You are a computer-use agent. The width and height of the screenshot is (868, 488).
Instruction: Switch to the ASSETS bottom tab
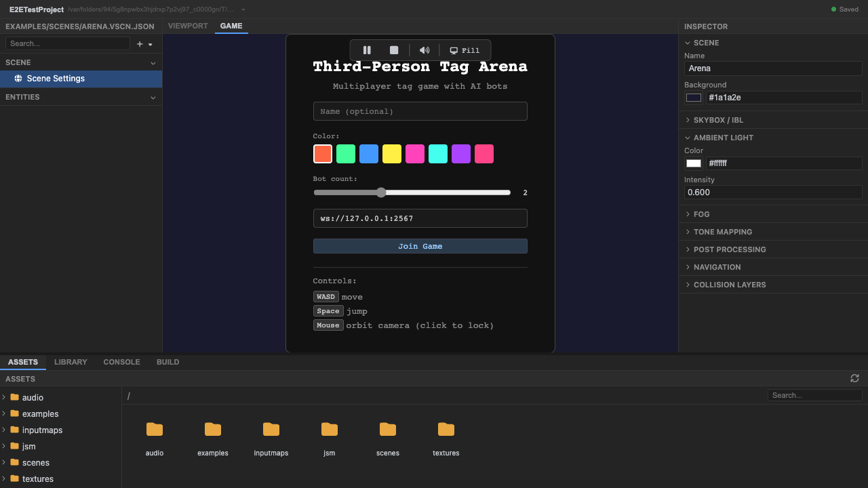(x=23, y=362)
